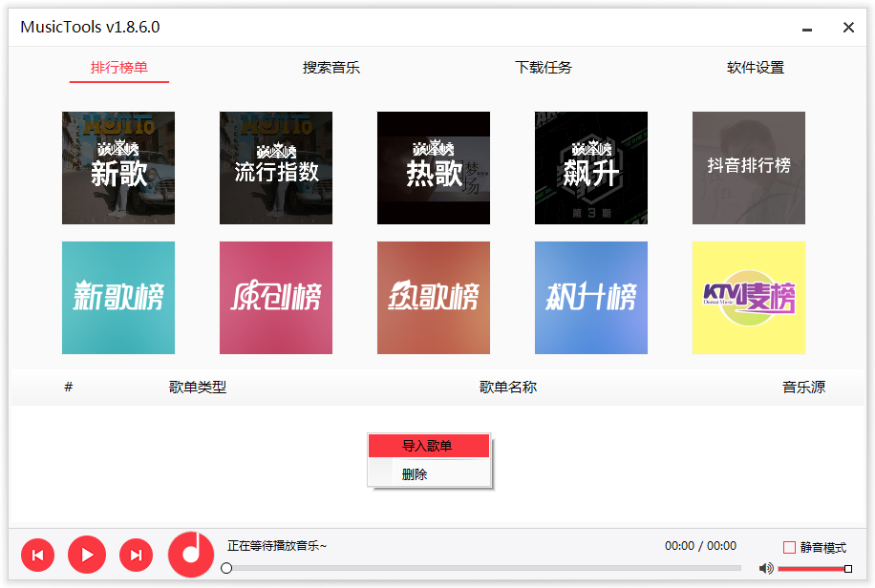Click the round music note album icon

pos(191,554)
